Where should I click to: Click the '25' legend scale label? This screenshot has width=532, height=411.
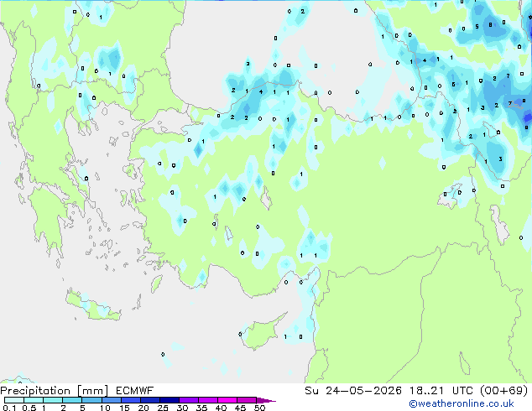pyautogui.click(x=163, y=408)
